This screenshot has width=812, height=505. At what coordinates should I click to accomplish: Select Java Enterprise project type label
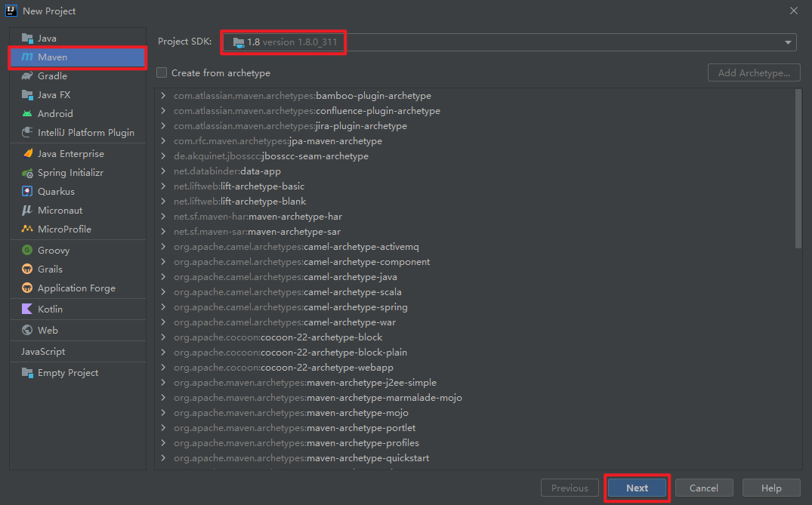pyautogui.click(x=71, y=154)
